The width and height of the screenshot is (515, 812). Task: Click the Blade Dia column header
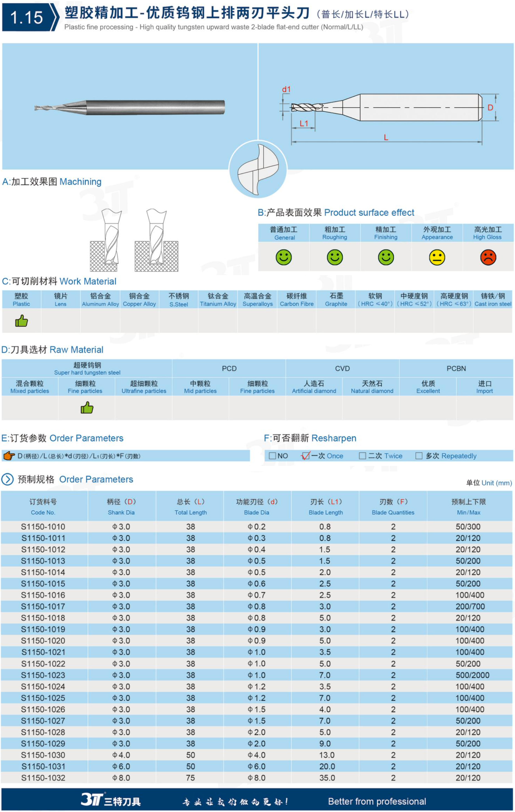(x=256, y=506)
